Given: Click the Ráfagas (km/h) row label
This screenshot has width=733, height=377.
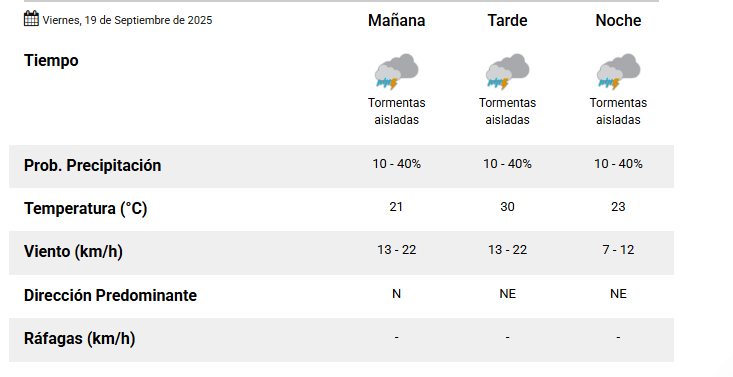Looking at the screenshot, I should coord(79,338).
